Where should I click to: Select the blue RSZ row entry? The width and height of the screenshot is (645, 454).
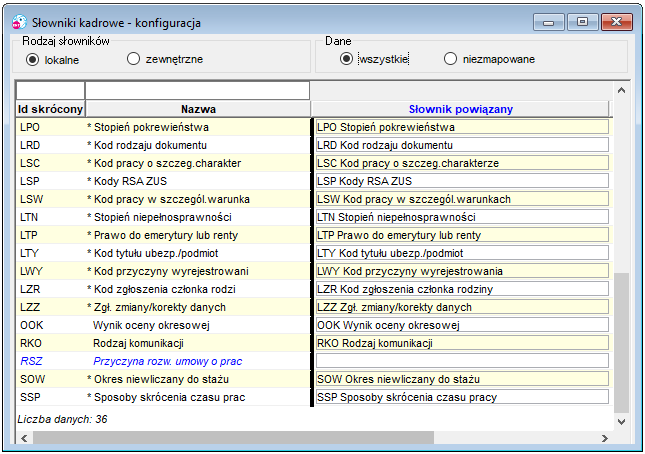click(x=163, y=361)
